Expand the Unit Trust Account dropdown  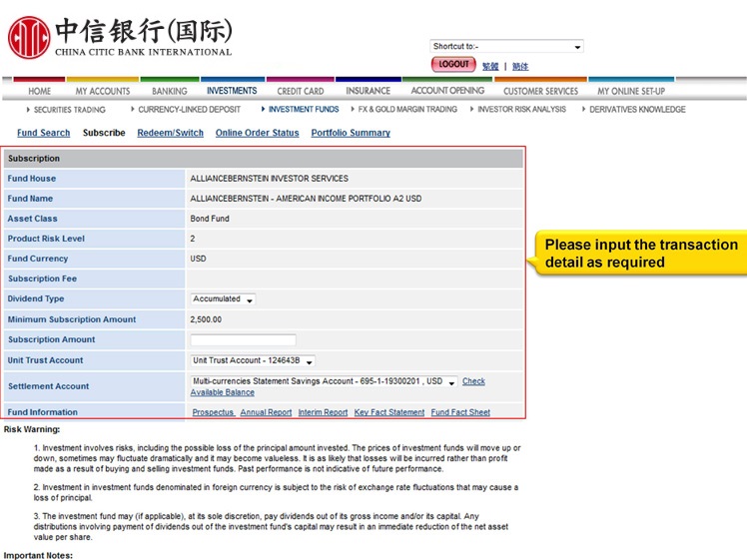click(x=253, y=361)
